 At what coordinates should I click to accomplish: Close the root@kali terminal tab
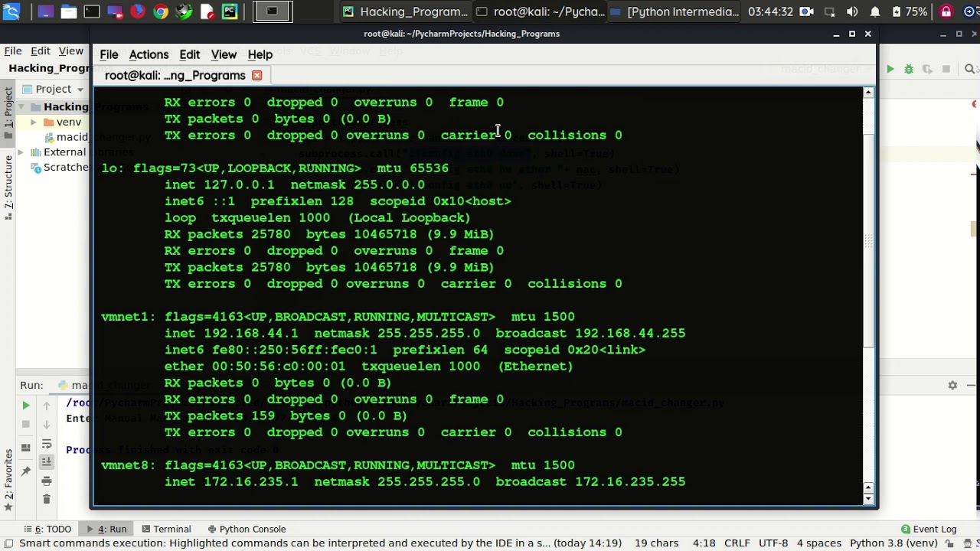pyautogui.click(x=257, y=75)
